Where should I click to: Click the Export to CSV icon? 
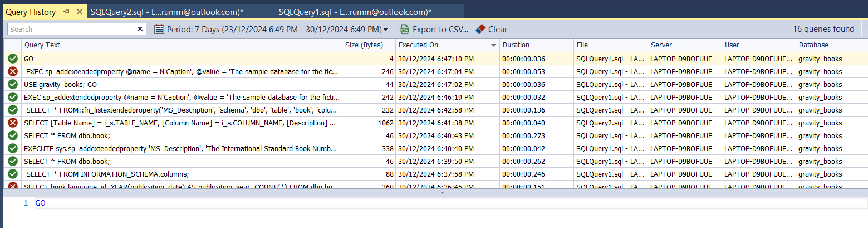[x=405, y=29]
